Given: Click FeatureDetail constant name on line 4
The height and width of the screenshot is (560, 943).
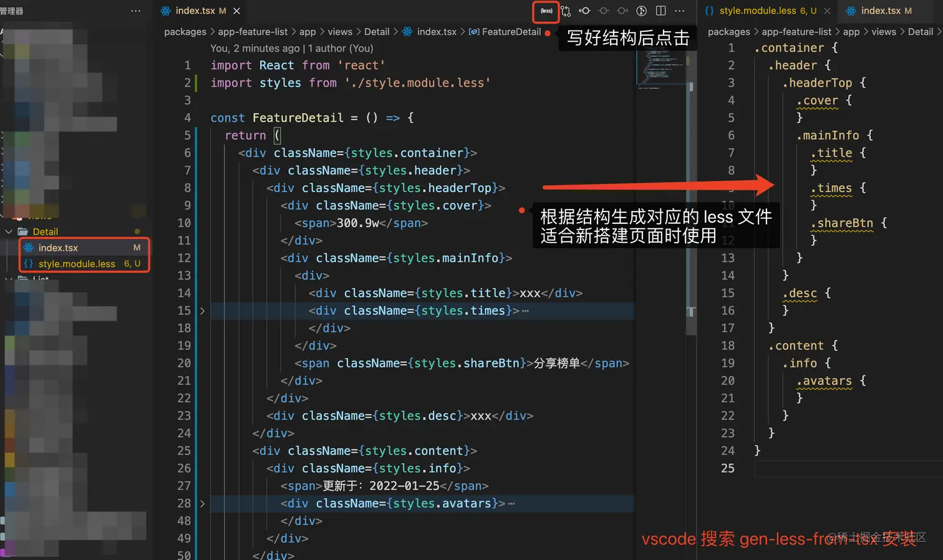Looking at the screenshot, I should (x=298, y=118).
